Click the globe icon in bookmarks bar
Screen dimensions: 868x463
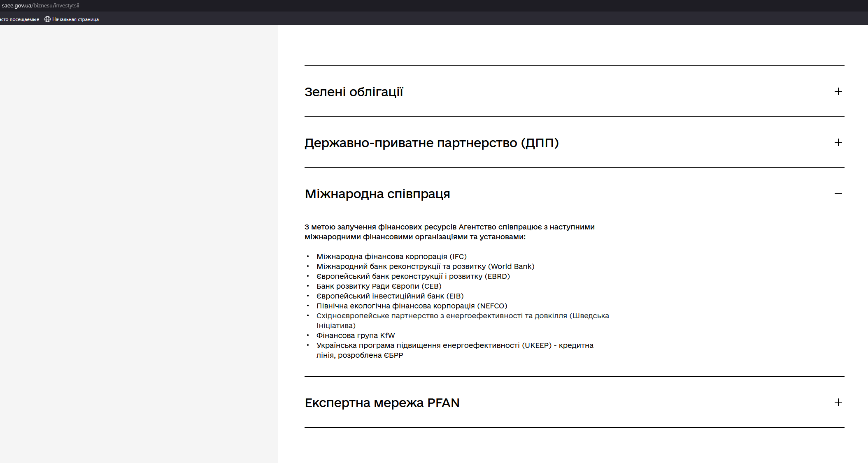pos(47,19)
